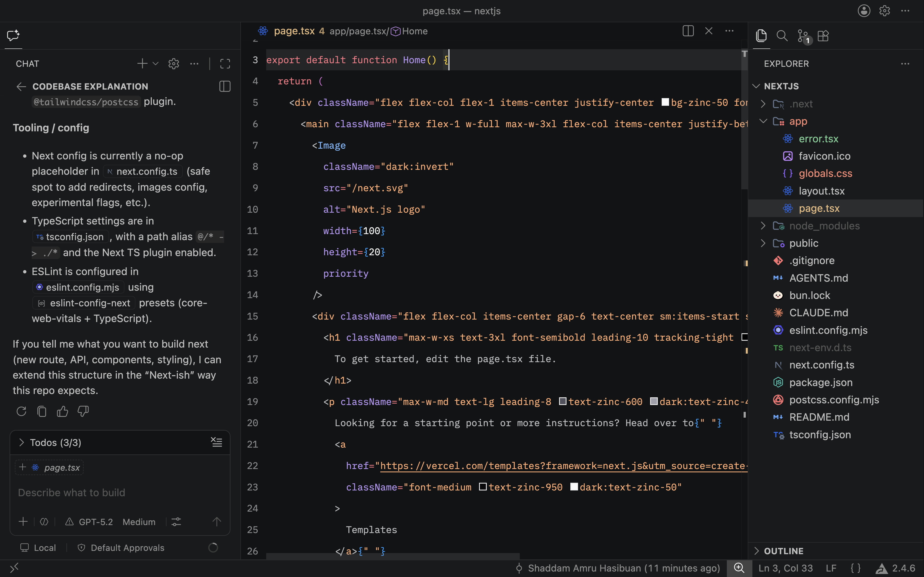Image resolution: width=924 pixels, height=577 pixels.
Task: Select GPT-5.2 model picker
Action: pos(95,522)
